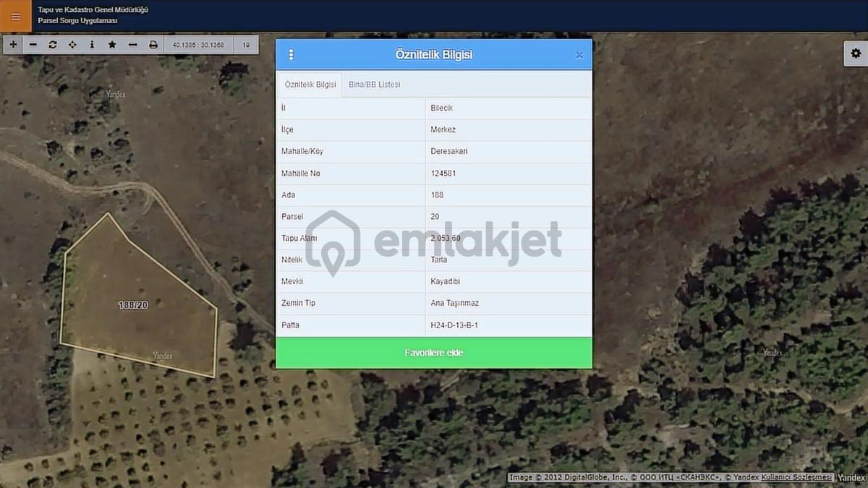Open the orange hamburger menu

tap(16, 16)
